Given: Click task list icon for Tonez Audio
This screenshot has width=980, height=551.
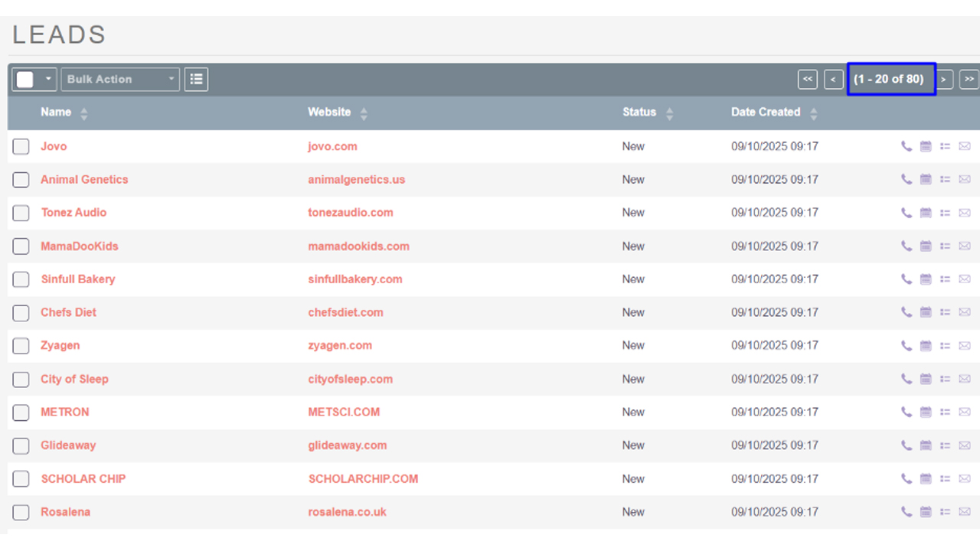Looking at the screenshot, I should click(945, 213).
